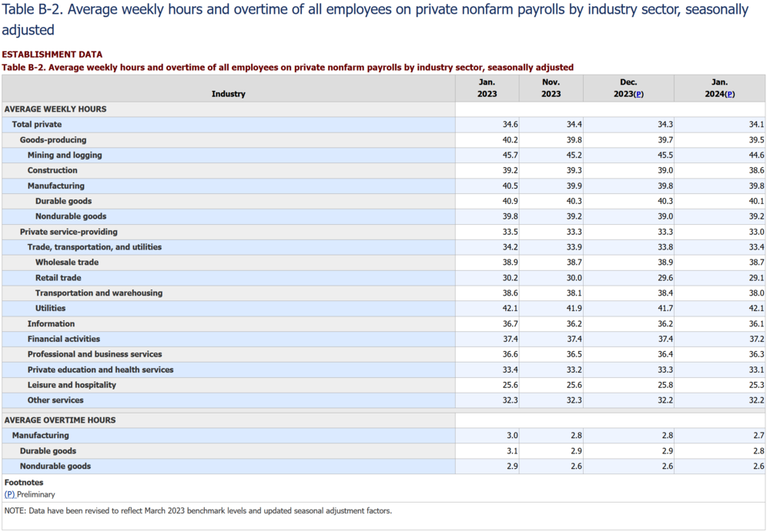This screenshot has width=770, height=532.
Task: Click the AVERAGE WEEKLY HOURS section header
Action: click(x=55, y=109)
